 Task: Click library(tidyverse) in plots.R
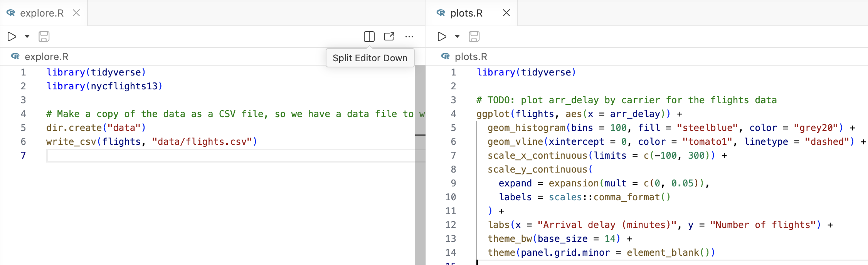pos(527,72)
